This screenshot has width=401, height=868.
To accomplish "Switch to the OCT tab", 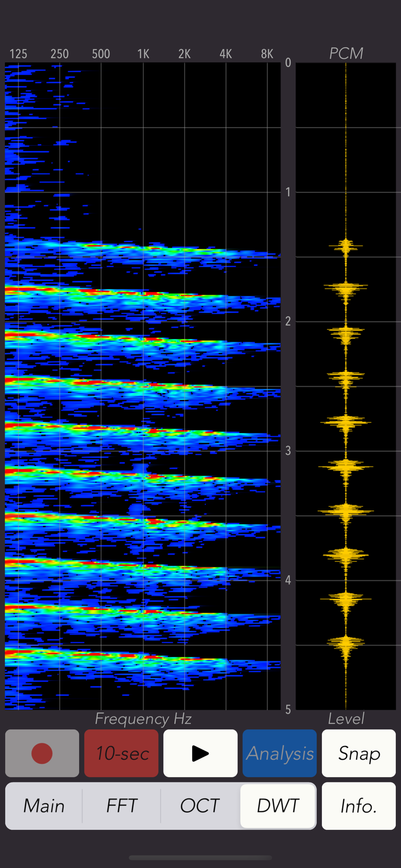I will coord(200,806).
